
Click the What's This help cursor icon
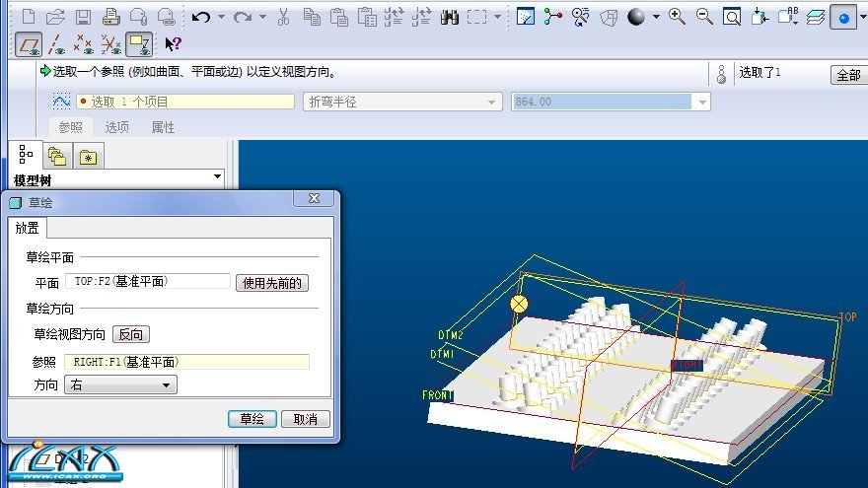[174, 43]
